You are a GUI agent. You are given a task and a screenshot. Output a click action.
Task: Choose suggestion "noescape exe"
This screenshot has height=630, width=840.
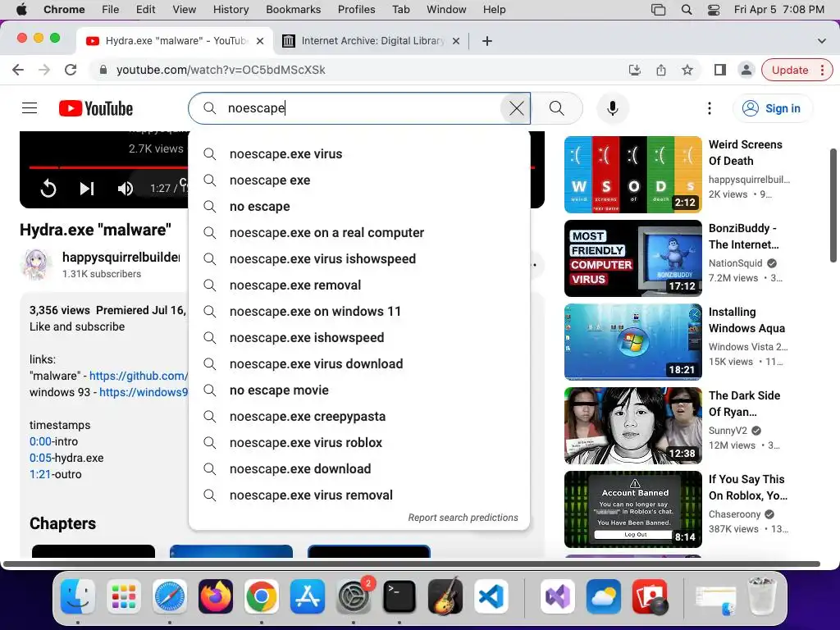[359, 180]
